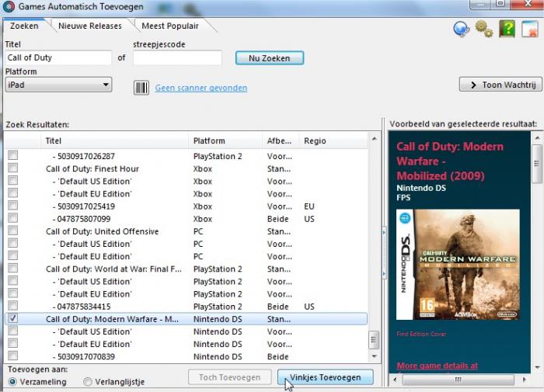Click results list scroll down arrow
Screen dimensions: 544x392
tap(375, 356)
